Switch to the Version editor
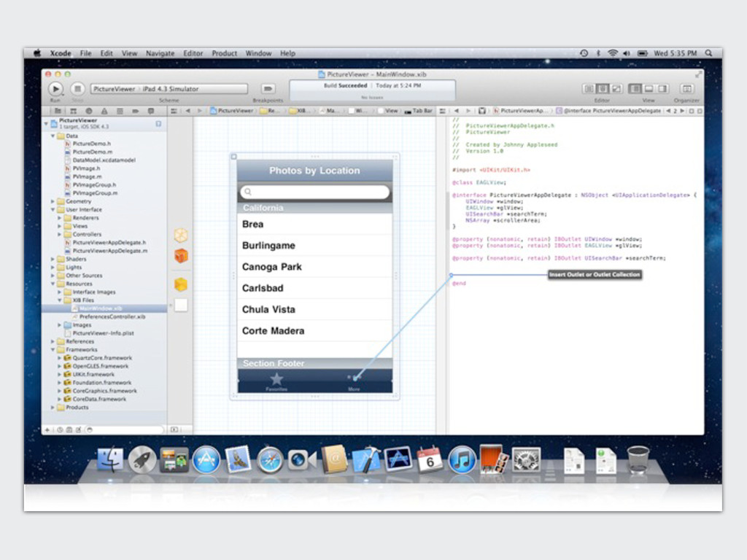 click(x=616, y=88)
